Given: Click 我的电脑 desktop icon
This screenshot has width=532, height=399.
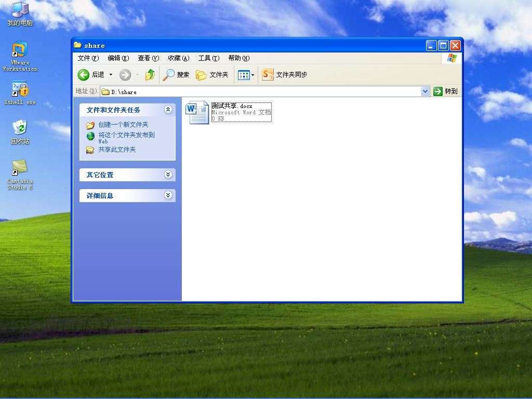Looking at the screenshot, I should click(20, 14).
